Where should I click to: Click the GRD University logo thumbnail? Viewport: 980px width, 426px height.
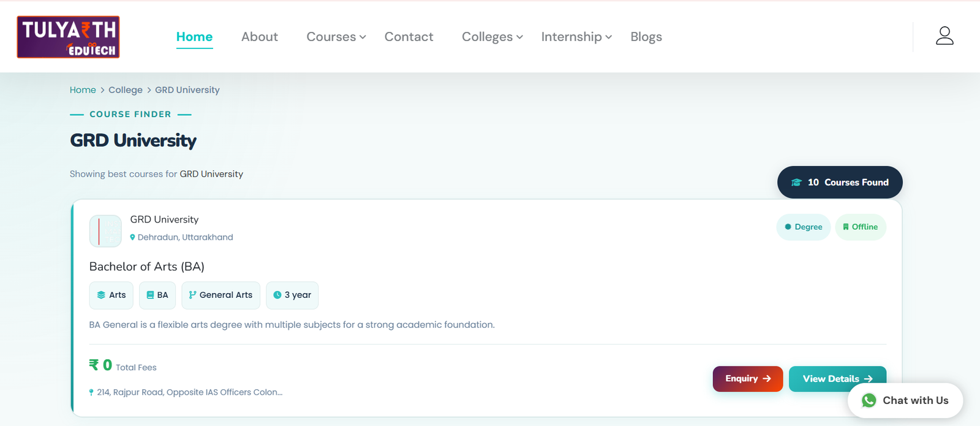pos(105,231)
